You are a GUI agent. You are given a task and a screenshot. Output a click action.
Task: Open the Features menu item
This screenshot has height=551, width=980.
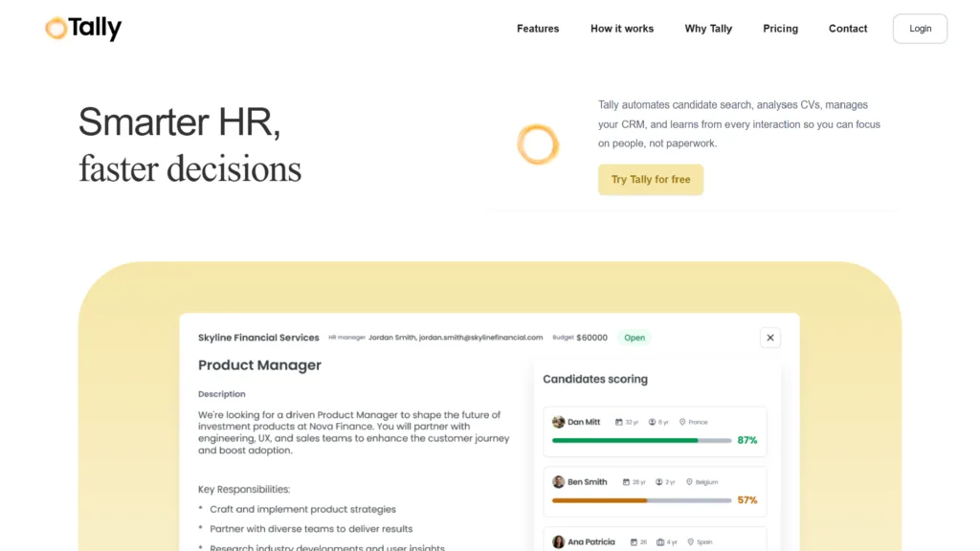pos(538,29)
